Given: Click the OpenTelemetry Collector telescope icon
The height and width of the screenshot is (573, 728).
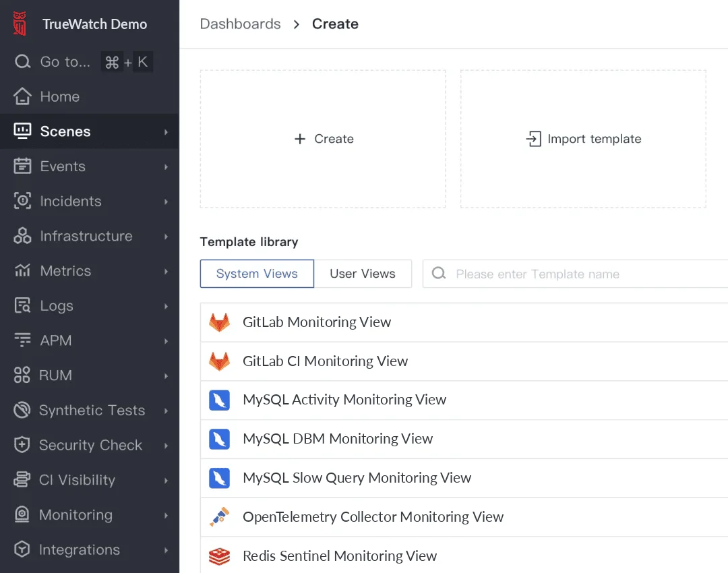Looking at the screenshot, I should [219, 517].
